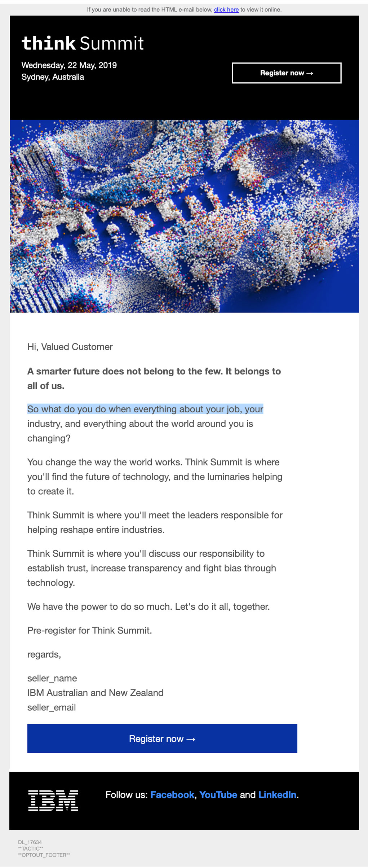Click the 'Hi, Valued Customer' greeting

tap(70, 347)
